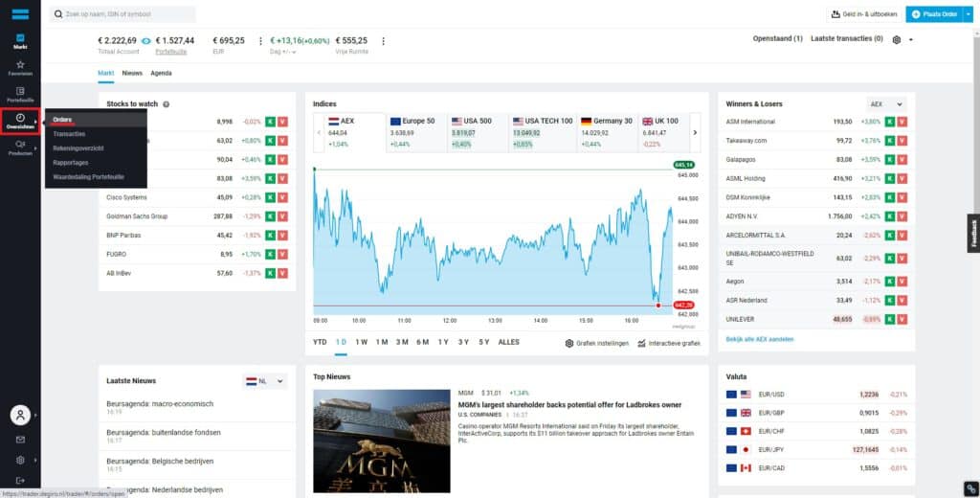
Task: Follow the Bekijk alle AEX aandelen link
Action: click(x=759, y=339)
